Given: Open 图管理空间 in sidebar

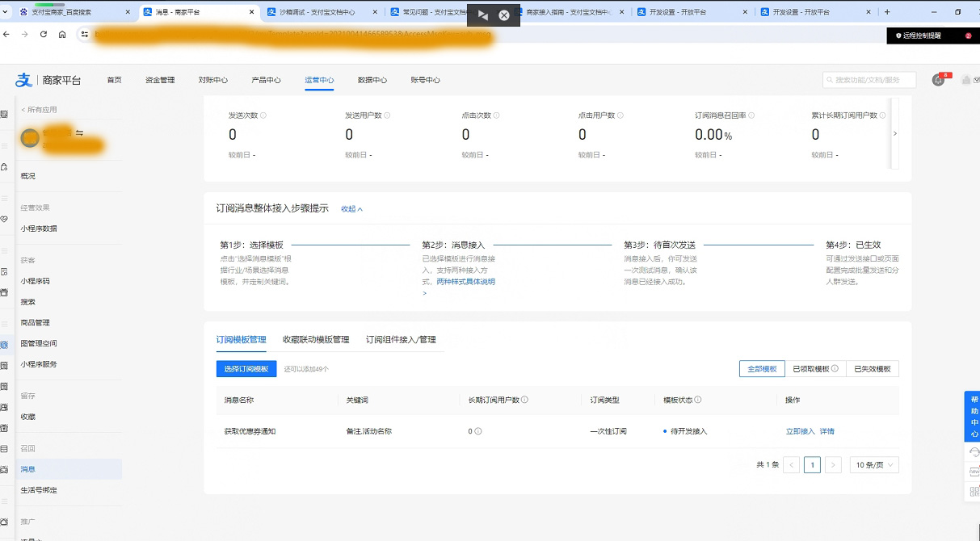Looking at the screenshot, I should (39, 343).
